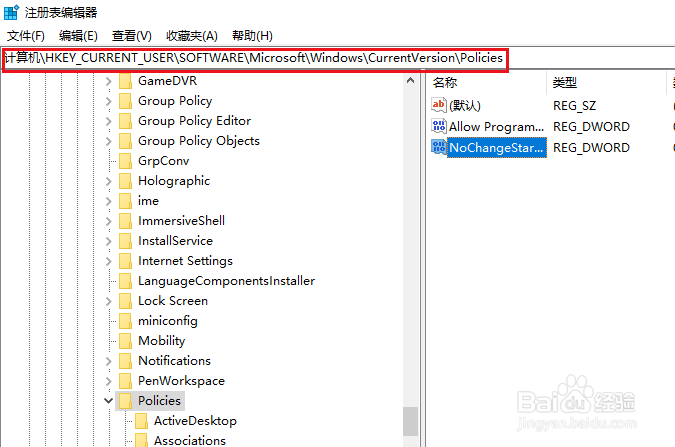Select the miniconfig folder icon
The height and width of the screenshot is (447, 675).
(x=125, y=321)
